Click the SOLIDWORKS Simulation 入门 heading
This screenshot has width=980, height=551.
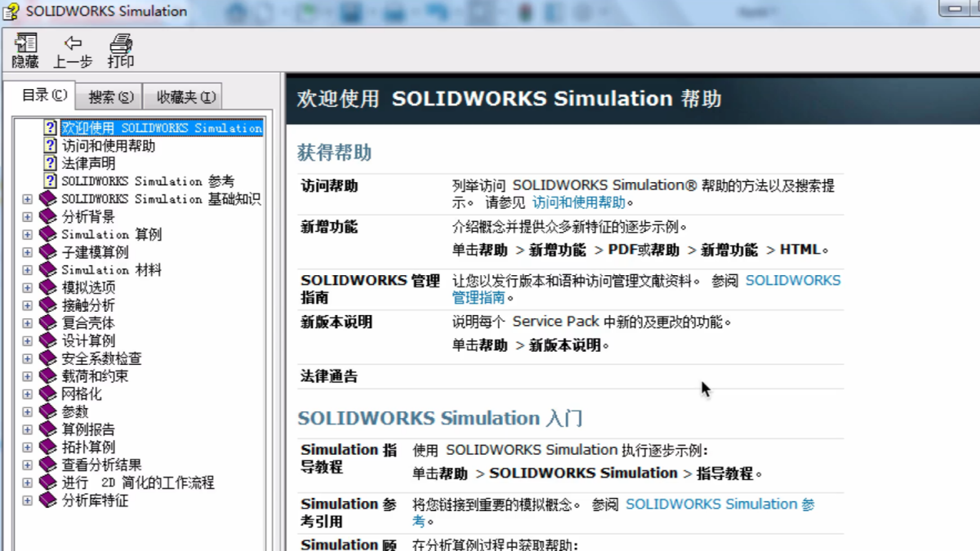(x=440, y=419)
